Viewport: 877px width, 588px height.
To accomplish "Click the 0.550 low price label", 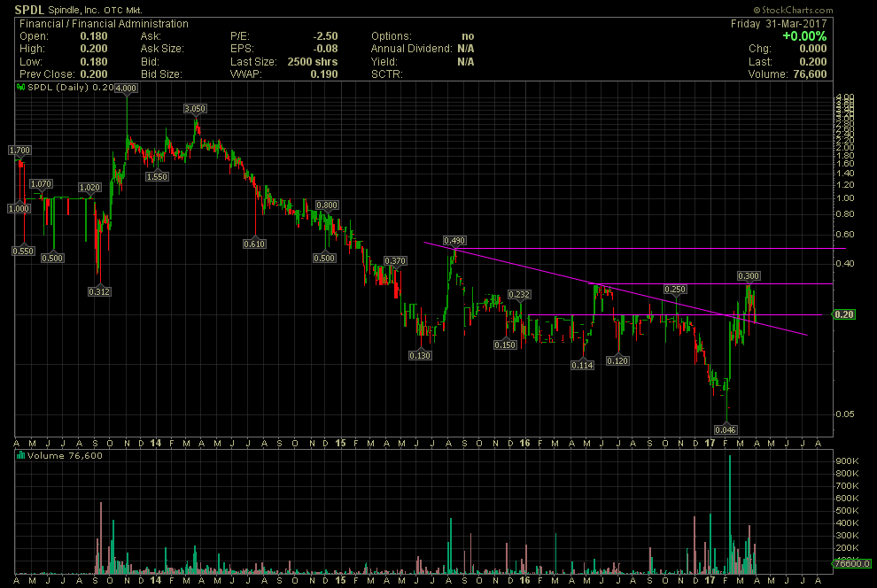I will (23, 251).
